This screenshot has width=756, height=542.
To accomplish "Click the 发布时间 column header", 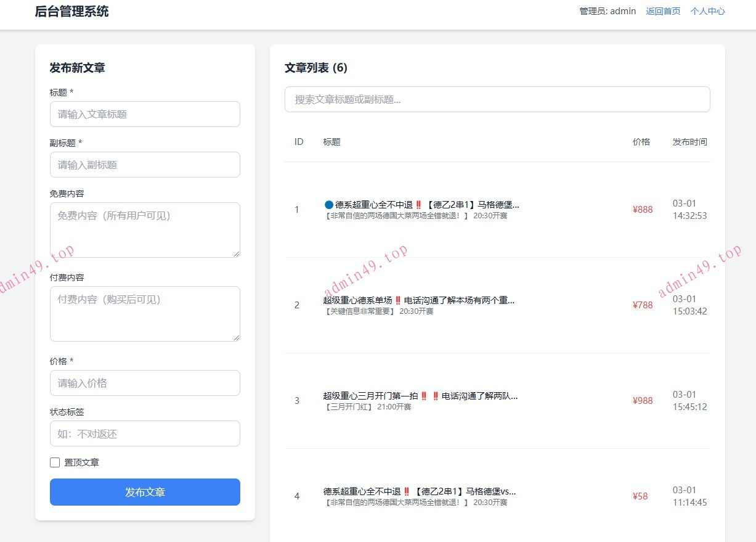I will pos(689,142).
